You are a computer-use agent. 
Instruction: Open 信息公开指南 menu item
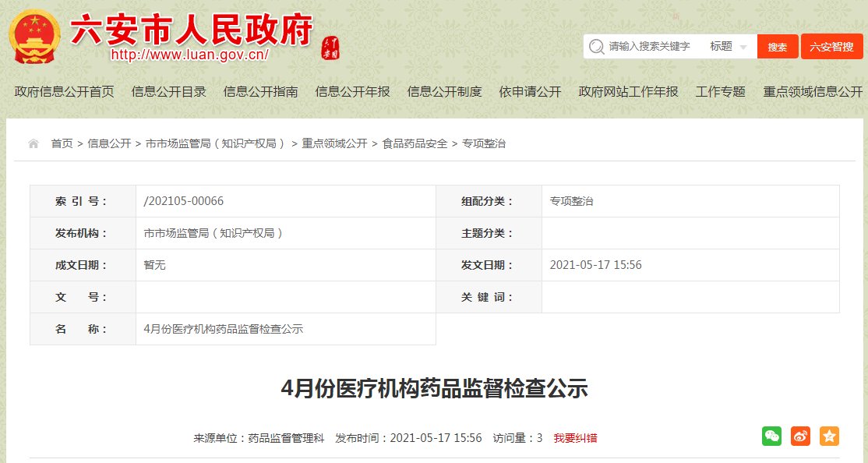coord(261,92)
